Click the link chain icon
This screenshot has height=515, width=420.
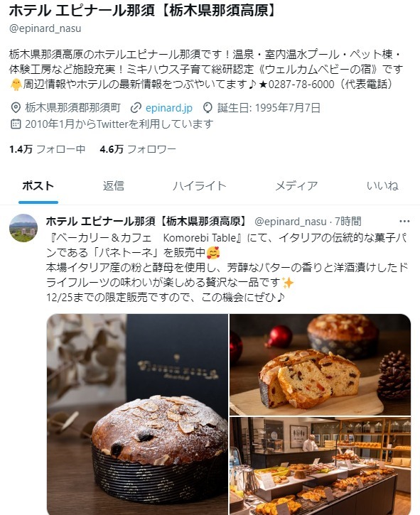coord(136,108)
